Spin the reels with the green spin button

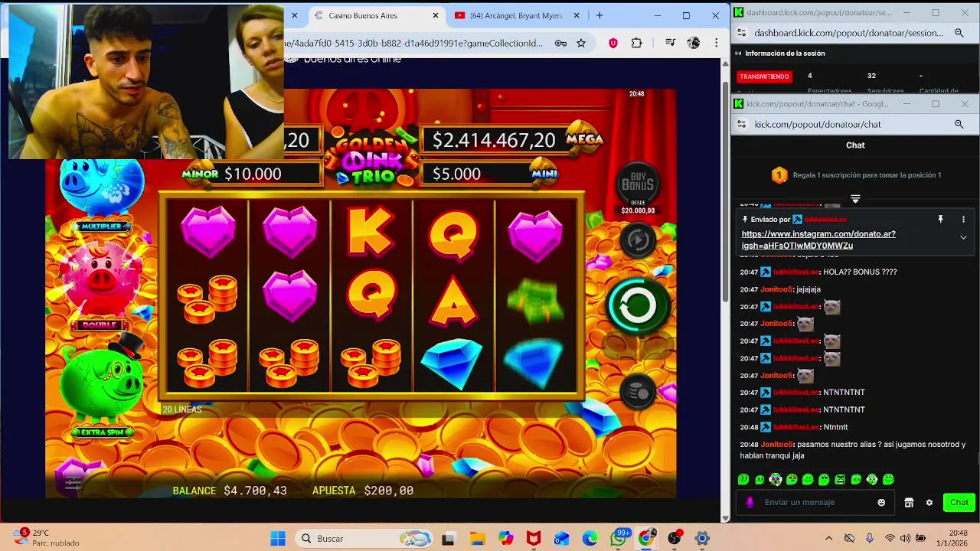point(638,305)
